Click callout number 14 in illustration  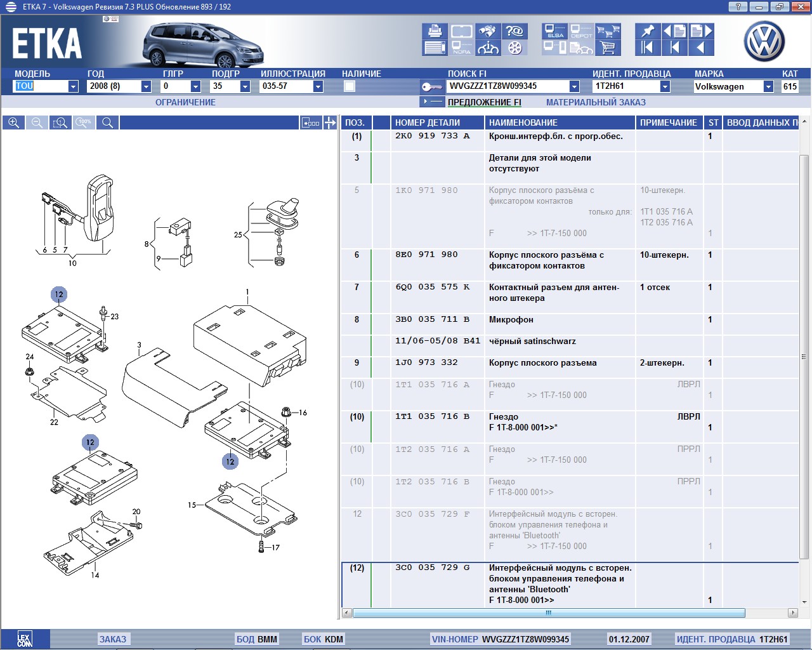click(x=95, y=575)
